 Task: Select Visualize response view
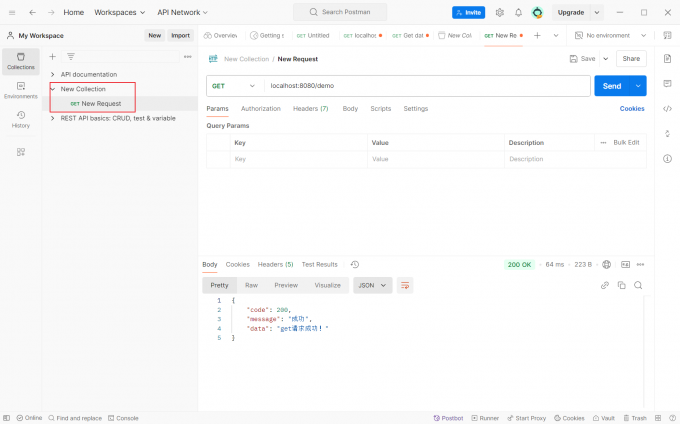pos(327,285)
